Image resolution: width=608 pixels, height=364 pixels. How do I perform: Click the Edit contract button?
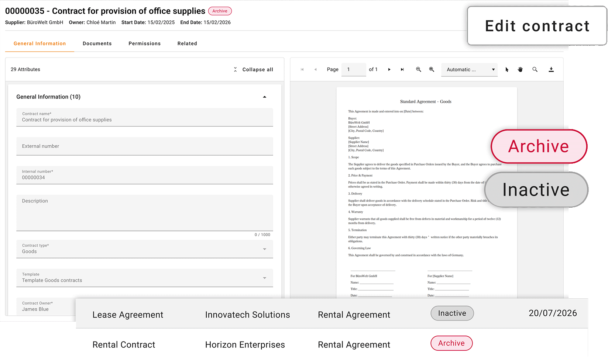(x=537, y=26)
